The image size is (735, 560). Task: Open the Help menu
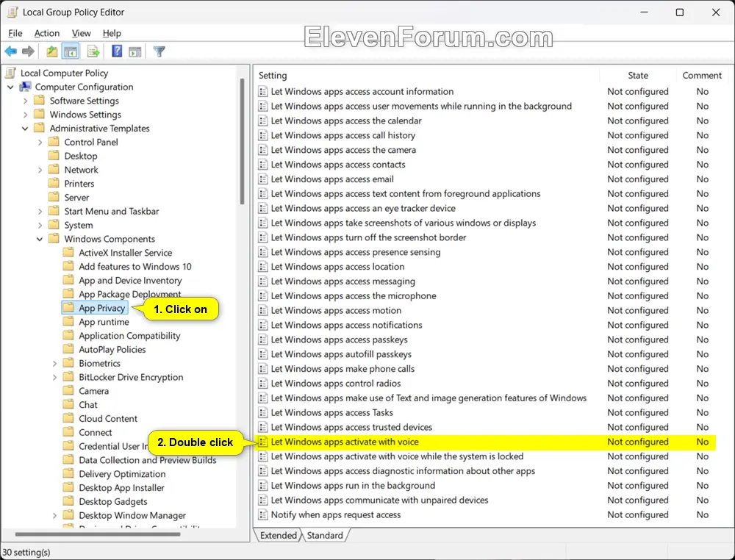pos(112,33)
